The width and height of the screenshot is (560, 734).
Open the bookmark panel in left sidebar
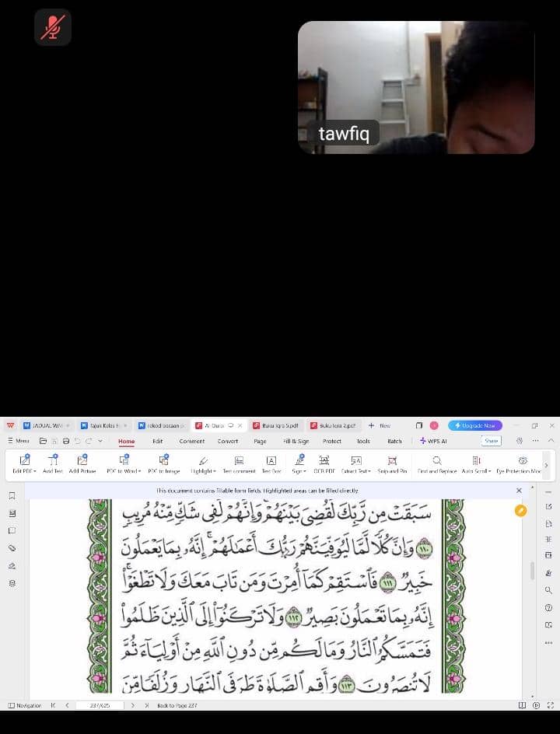[x=12, y=496]
